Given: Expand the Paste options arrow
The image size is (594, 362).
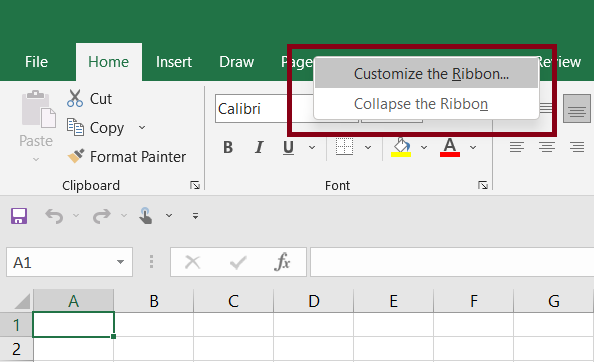Looking at the screenshot, I should pyautogui.click(x=36, y=159).
